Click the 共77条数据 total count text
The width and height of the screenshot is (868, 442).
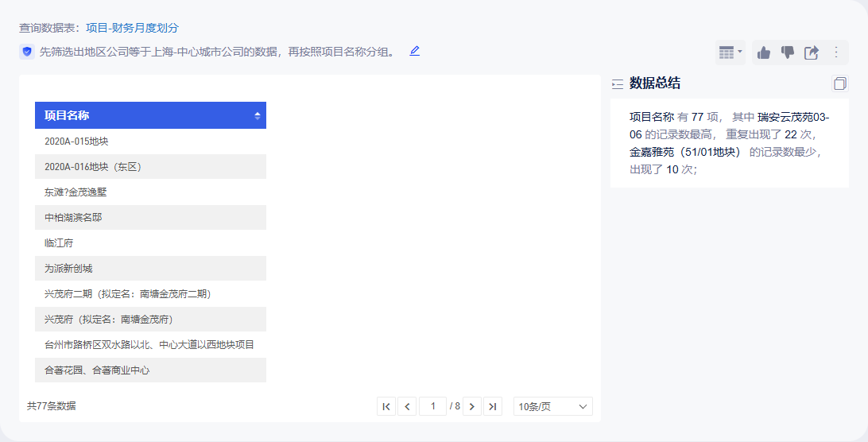point(52,406)
